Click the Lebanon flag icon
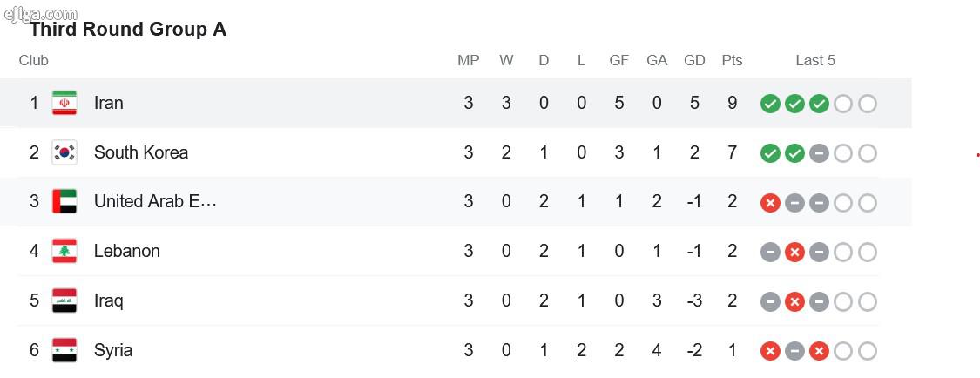 coord(64,251)
